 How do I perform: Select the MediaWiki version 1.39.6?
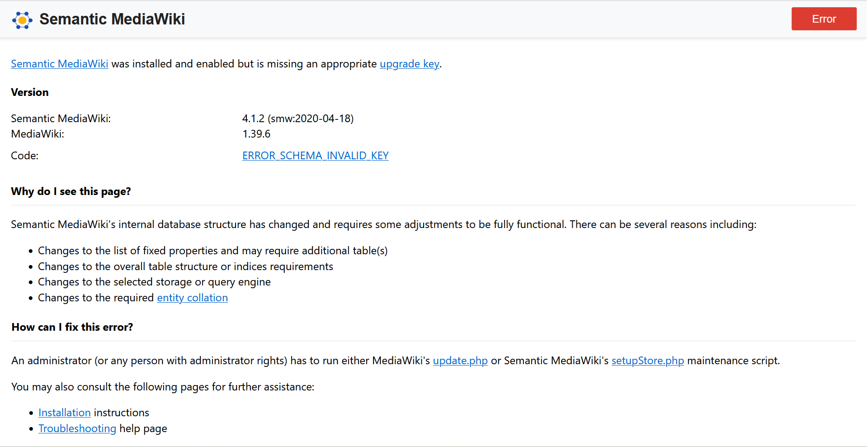click(x=256, y=134)
